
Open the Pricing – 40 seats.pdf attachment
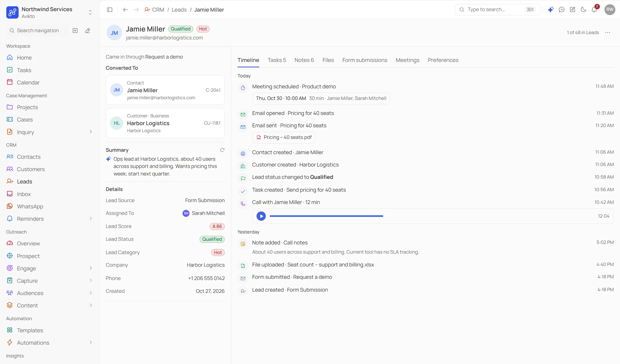(x=284, y=137)
